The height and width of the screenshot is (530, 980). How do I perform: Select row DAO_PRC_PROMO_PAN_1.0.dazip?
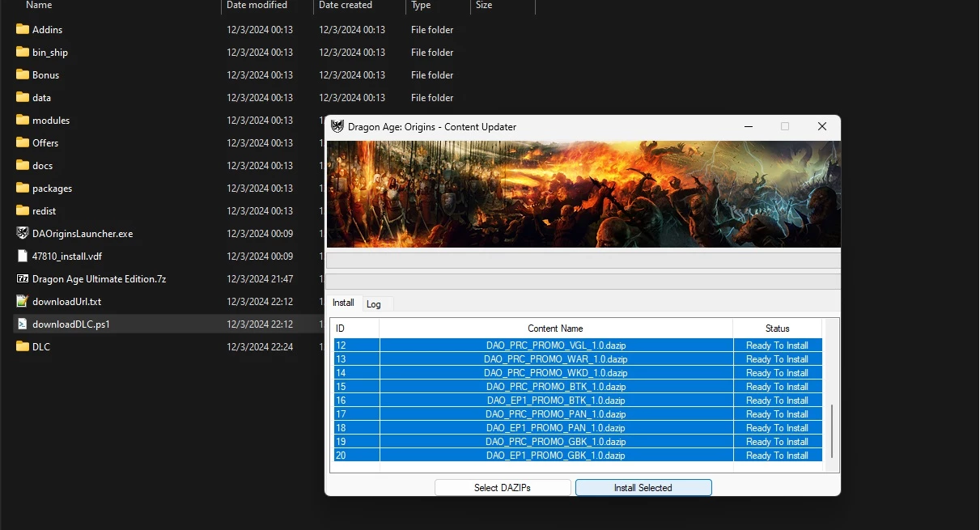pos(578,414)
